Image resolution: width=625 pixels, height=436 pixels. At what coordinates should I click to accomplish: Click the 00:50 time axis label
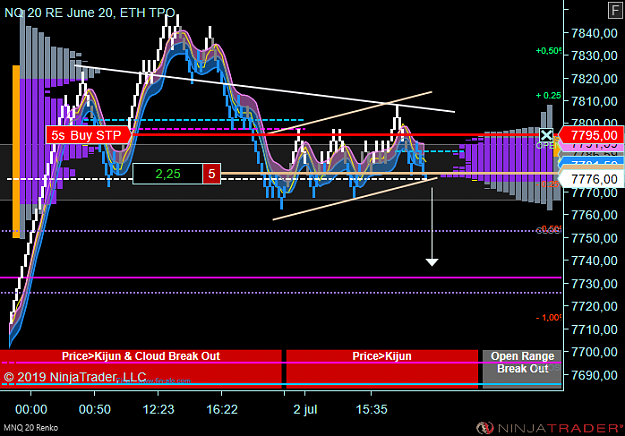[95, 409]
